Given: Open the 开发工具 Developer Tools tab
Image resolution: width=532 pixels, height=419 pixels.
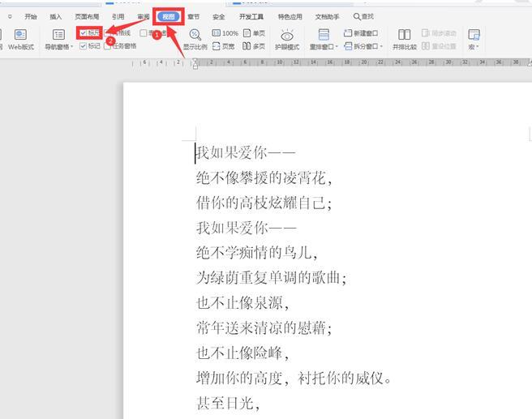Looking at the screenshot, I should (x=251, y=16).
